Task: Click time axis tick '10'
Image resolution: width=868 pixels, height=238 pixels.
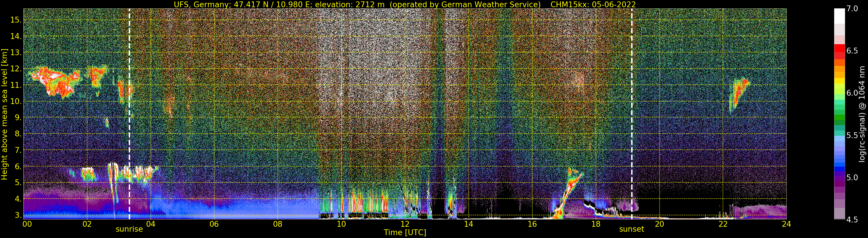Action: pos(341,224)
